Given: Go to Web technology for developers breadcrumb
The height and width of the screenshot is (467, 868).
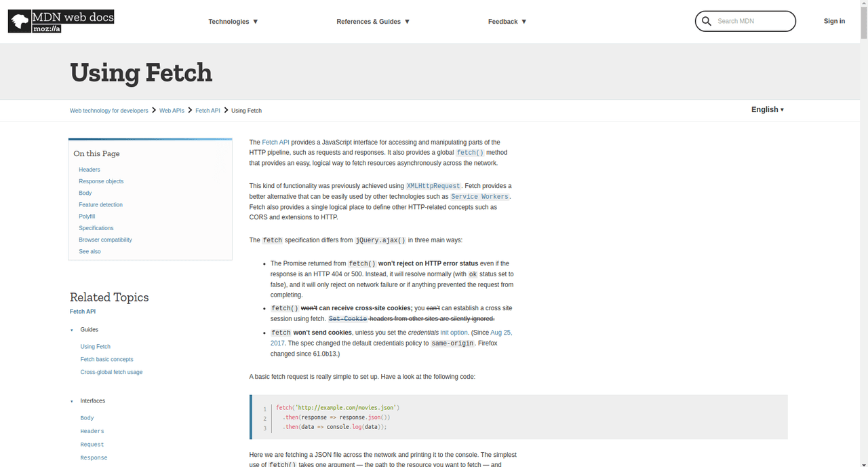Looking at the screenshot, I should tap(108, 111).
